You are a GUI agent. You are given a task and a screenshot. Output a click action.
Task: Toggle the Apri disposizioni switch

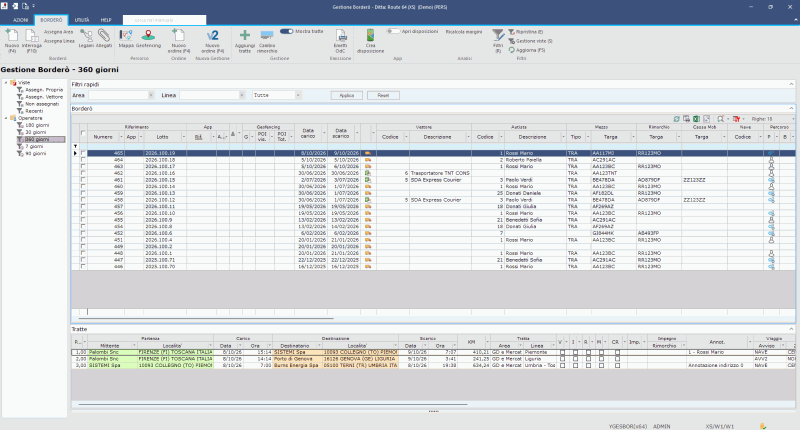(x=393, y=31)
